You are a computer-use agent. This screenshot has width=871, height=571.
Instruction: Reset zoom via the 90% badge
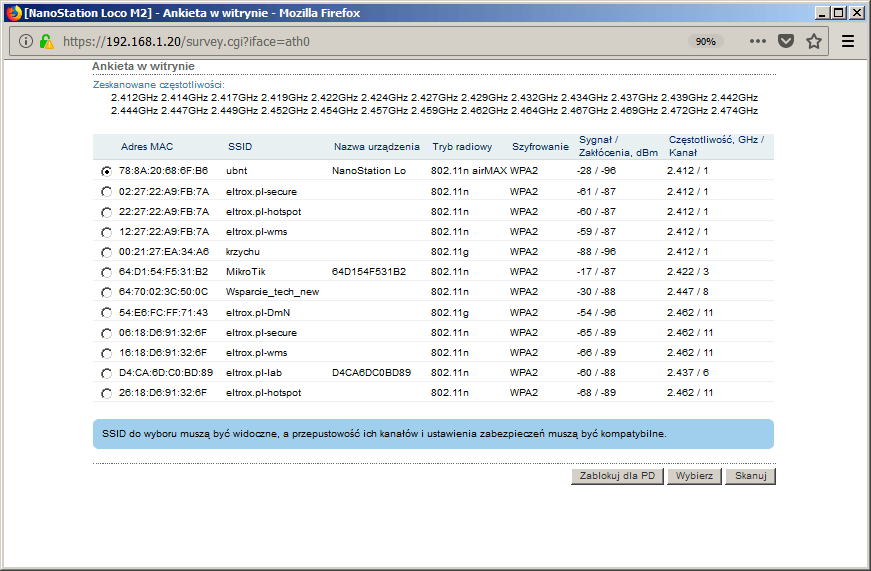(x=706, y=42)
